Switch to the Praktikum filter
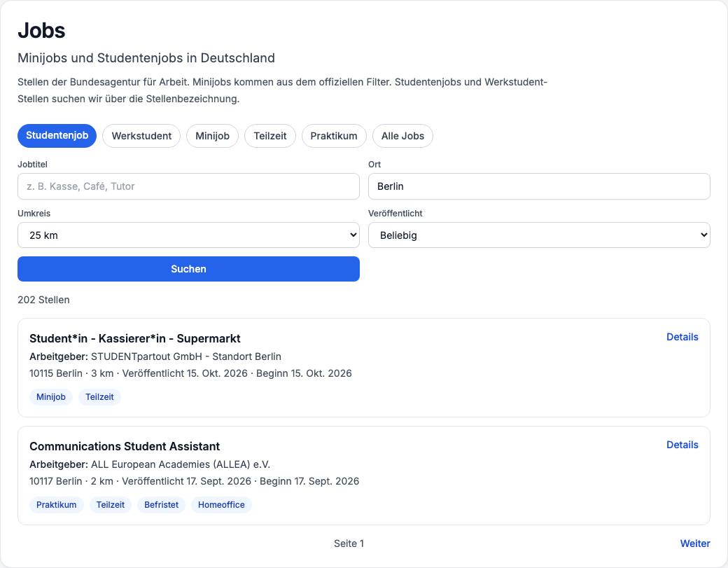 tap(334, 136)
